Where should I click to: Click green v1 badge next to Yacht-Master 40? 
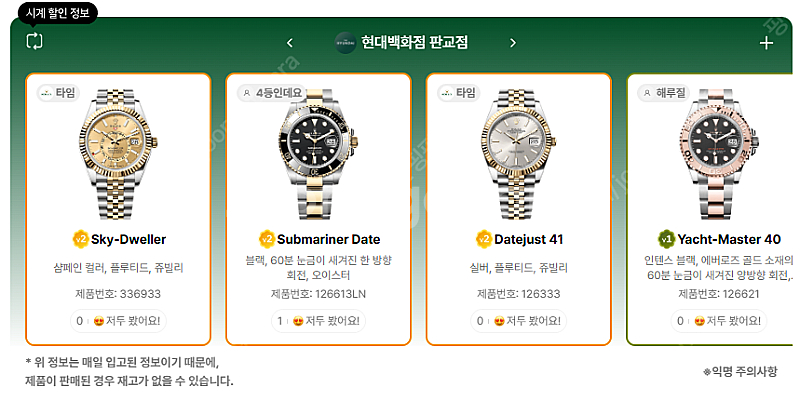[x=666, y=239]
